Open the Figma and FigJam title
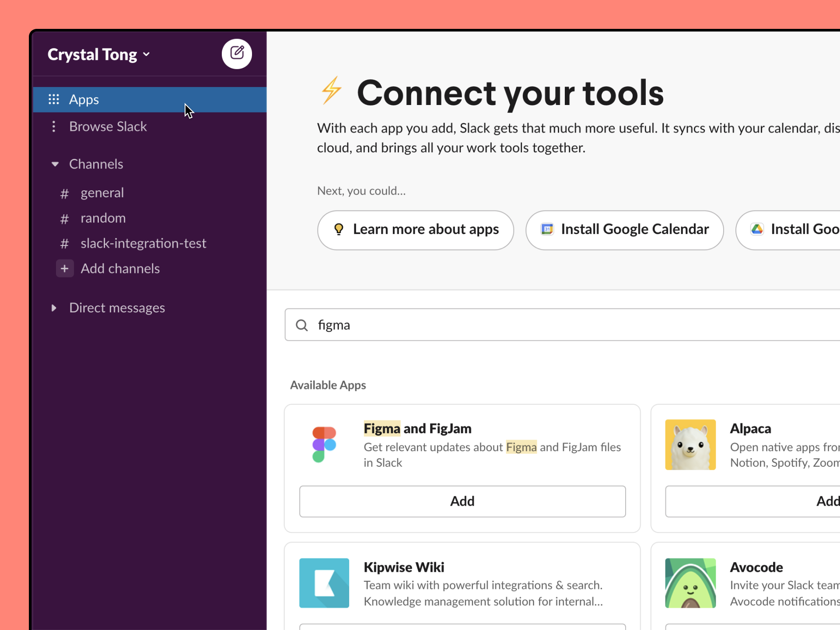The width and height of the screenshot is (840, 630). pos(417,429)
